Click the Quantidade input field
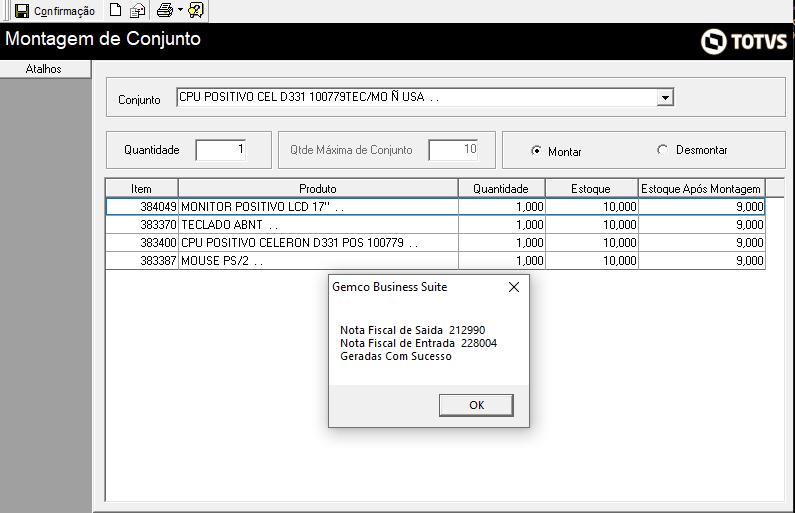 pos(221,150)
